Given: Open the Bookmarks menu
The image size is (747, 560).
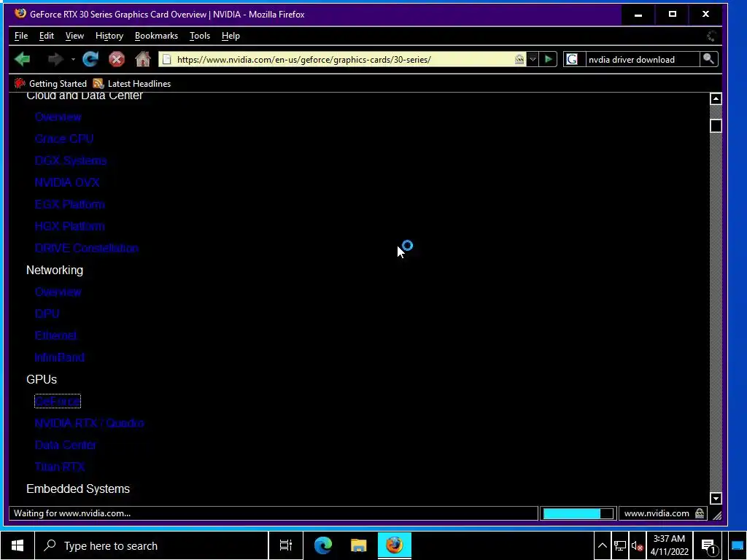Looking at the screenshot, I should click(x=156, y=36).
